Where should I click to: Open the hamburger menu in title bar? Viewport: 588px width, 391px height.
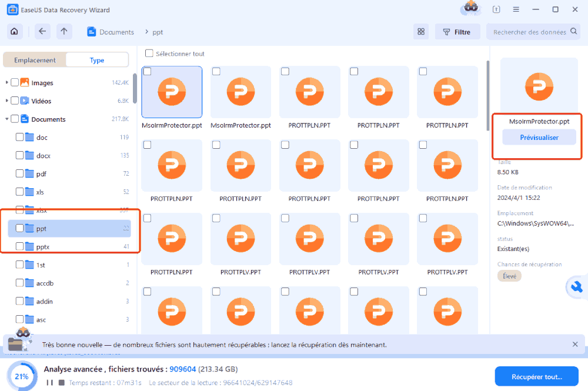point(516,9)
